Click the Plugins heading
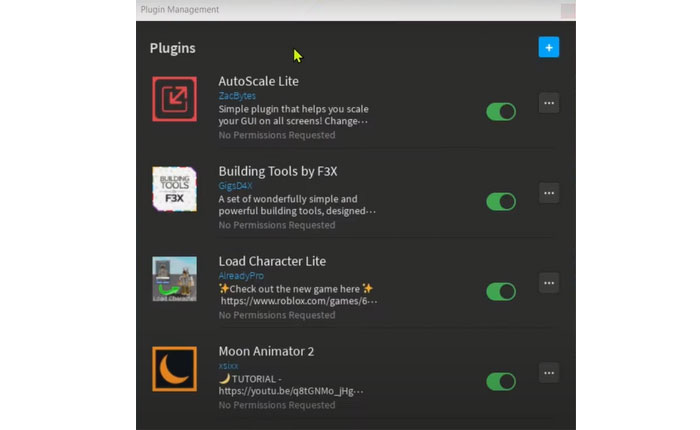 click(x=172, y=48)
